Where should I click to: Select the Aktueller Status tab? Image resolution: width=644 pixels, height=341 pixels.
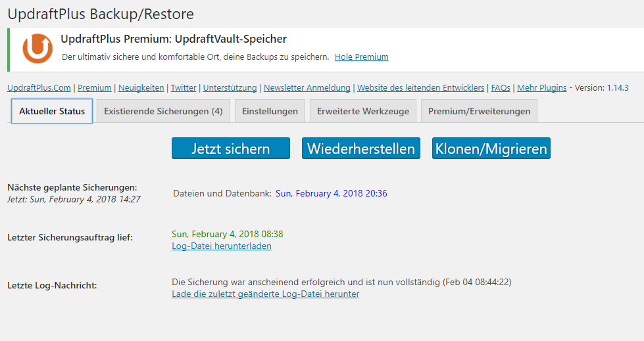point(52,111)
